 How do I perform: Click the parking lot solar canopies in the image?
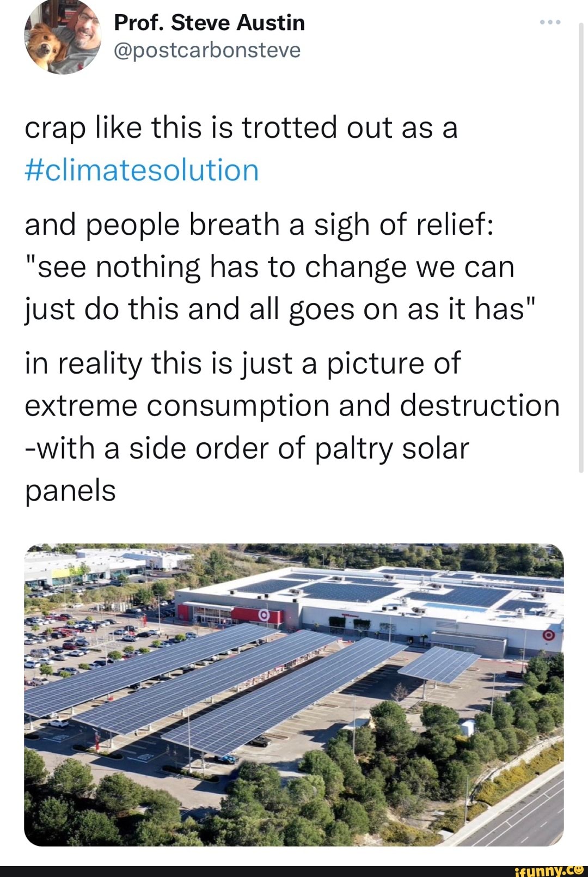(x=218, y=697)
